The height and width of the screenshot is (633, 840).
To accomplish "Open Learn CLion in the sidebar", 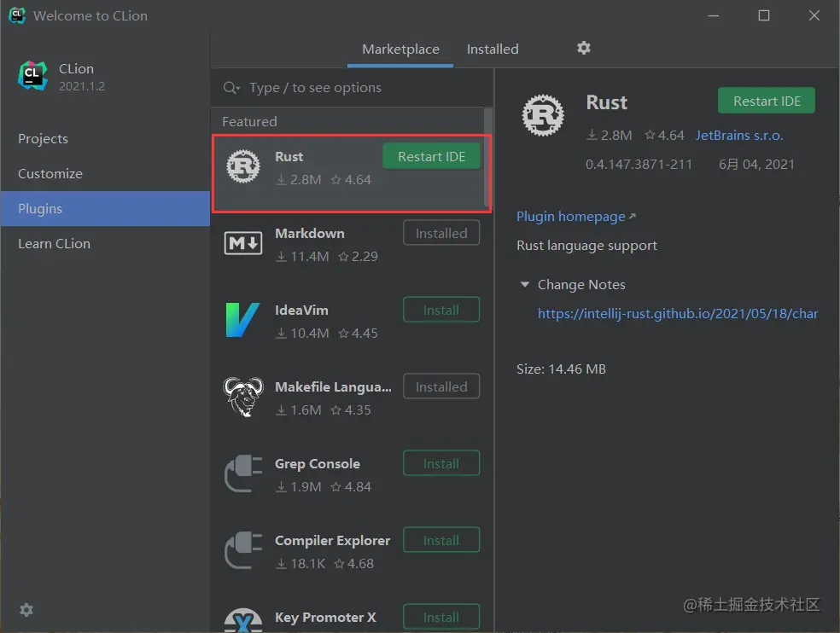I will 105,244.
